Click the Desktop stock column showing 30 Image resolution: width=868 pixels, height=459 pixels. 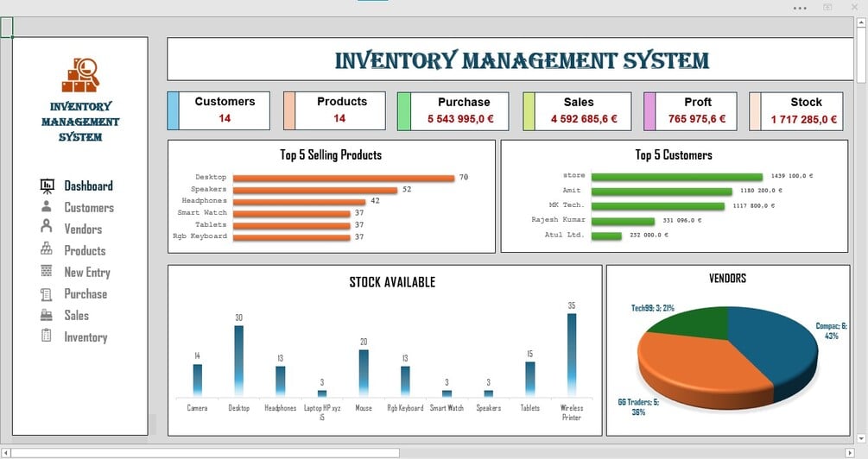click(238, 361)
